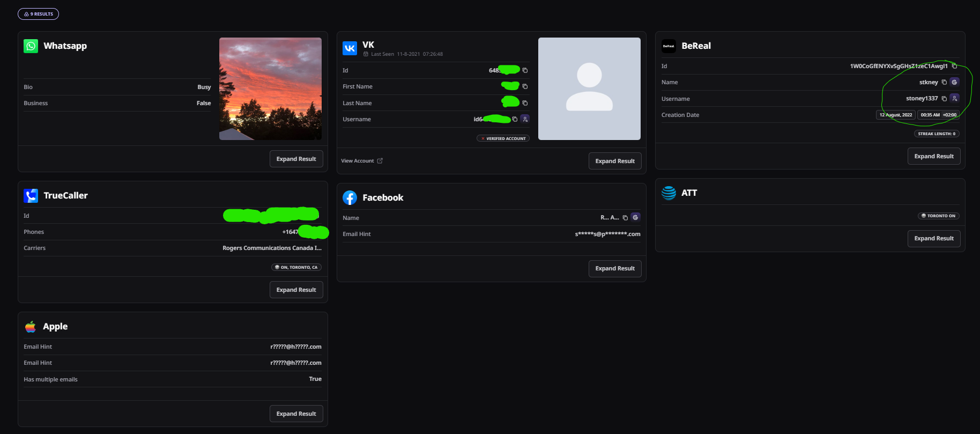
Task: Select the BeReal username text stoney1337
Action: pyautogui.click(x=922, y=99)
